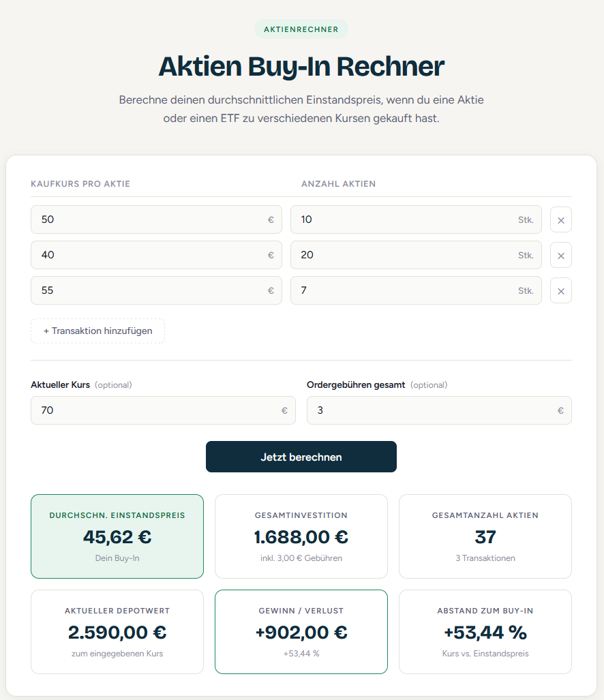Viewport: 604px width, 700px height.
Task: Click the text Kurs vs. Einstandspreis
Action: (x=485, y=654)
